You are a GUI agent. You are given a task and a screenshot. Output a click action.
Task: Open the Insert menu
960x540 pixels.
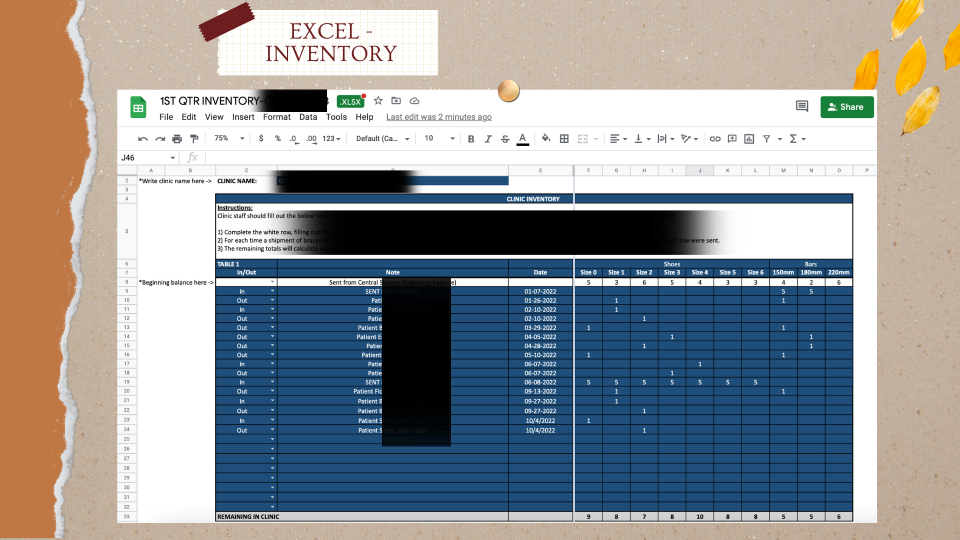243,117
